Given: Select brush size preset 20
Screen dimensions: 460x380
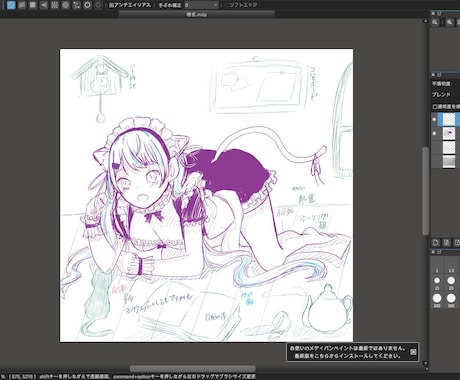Looking at the screenshot, I should [451, 282].
